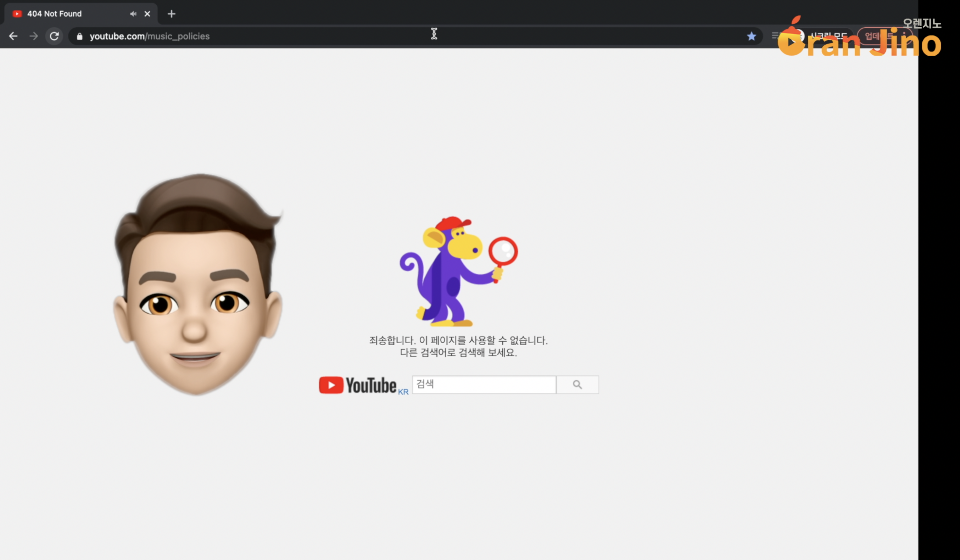Open a new tab with plus

[172, 14]
